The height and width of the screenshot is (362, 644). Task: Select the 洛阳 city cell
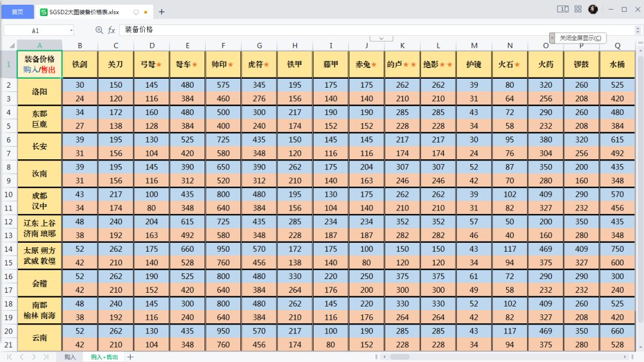point(39,92)
